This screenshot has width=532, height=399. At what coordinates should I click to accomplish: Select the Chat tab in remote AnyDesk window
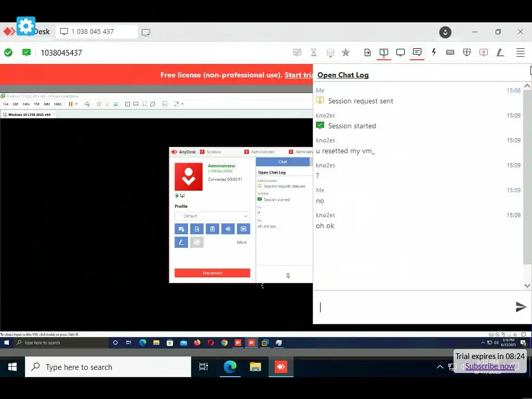pos(283,162)
